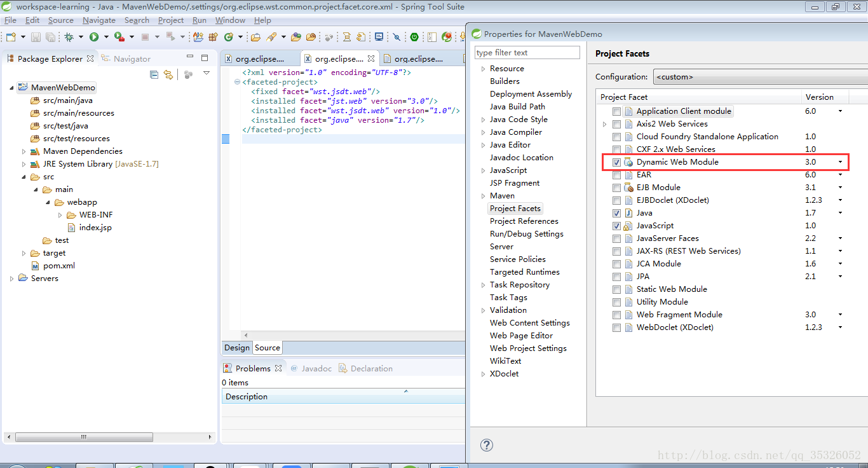Screen dimensions: 868x468
Task: Uncheck the Dynamic Web Module facet
Action: click(x=616, y=162)
